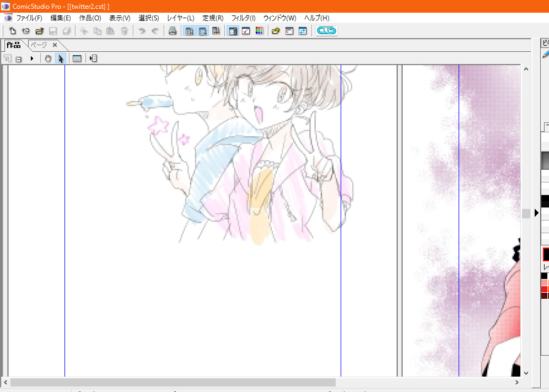Click the collapse minus box icon
The height and width of the screenshot is (392, 549).
coord(19,59)
